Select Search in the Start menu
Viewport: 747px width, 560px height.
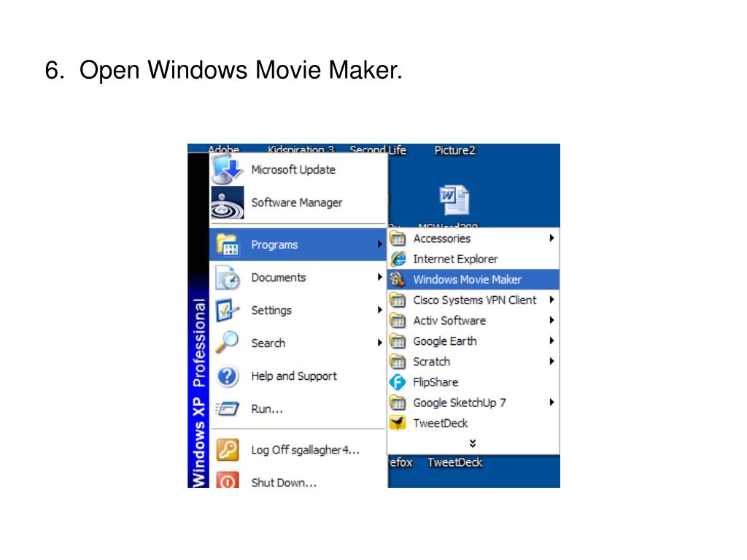click(298, 343)
